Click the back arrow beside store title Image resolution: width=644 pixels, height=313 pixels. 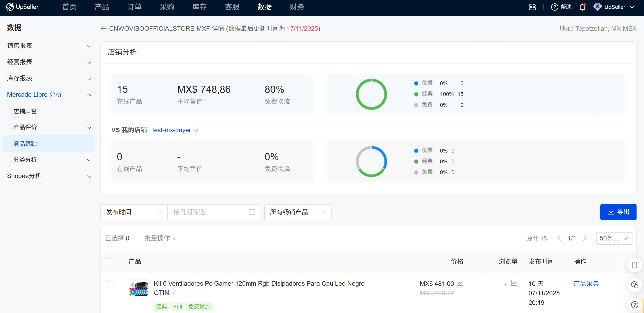(103, 29)
